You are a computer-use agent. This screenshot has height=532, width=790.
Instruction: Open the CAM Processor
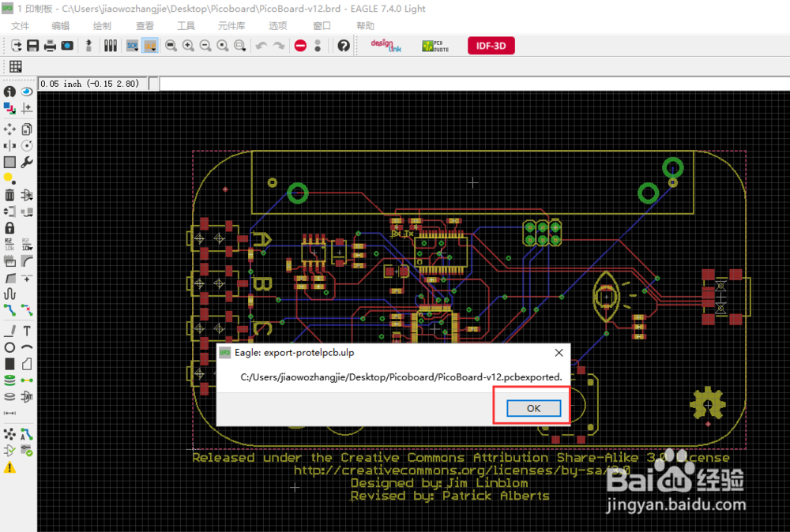pyautogui.click(x=67, y=45)
